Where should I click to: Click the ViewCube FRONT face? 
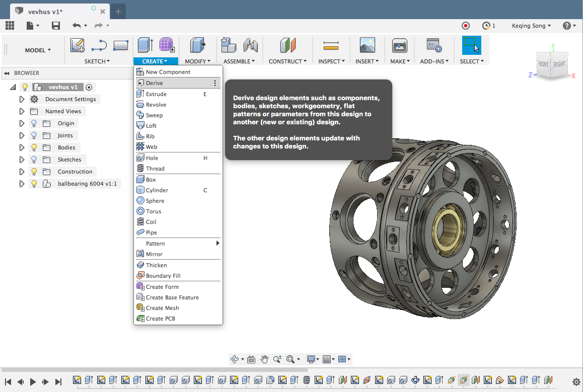click(x=543, y=64)
